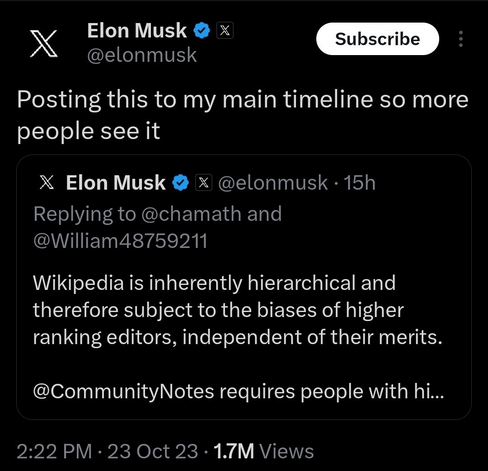Click the X affiliation badge in quoted post

204,183
